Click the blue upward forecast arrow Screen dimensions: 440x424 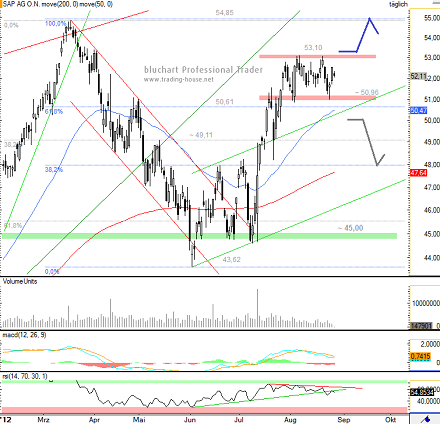pos(359,36)
